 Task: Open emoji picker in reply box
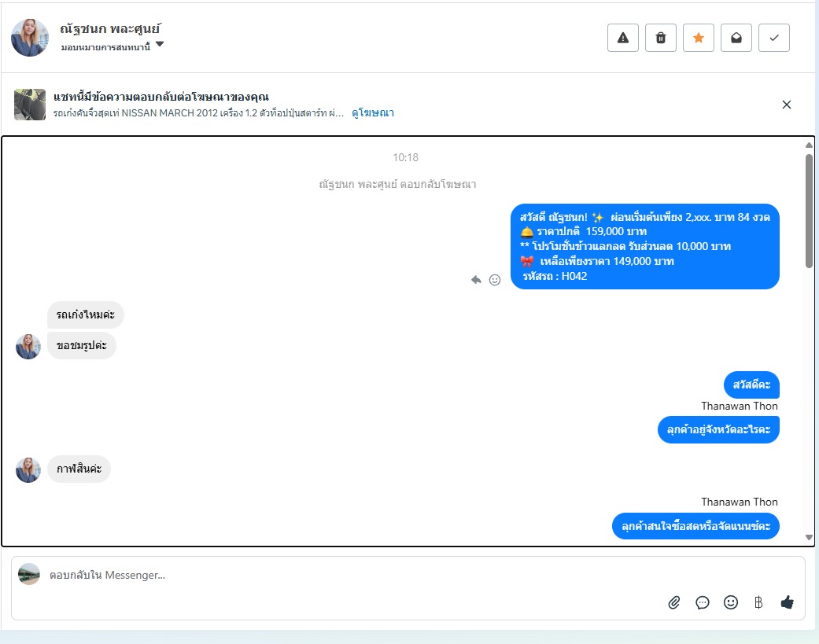pos(731,602)
